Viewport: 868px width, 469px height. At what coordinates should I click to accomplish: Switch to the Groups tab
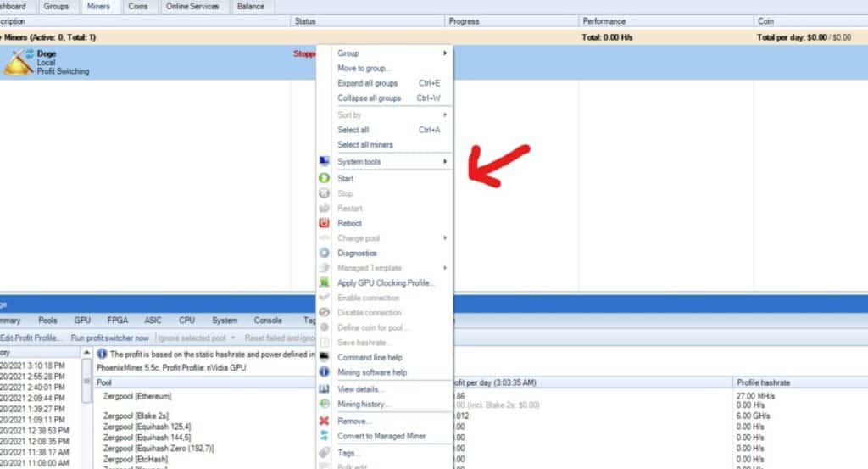coord(56,7)
